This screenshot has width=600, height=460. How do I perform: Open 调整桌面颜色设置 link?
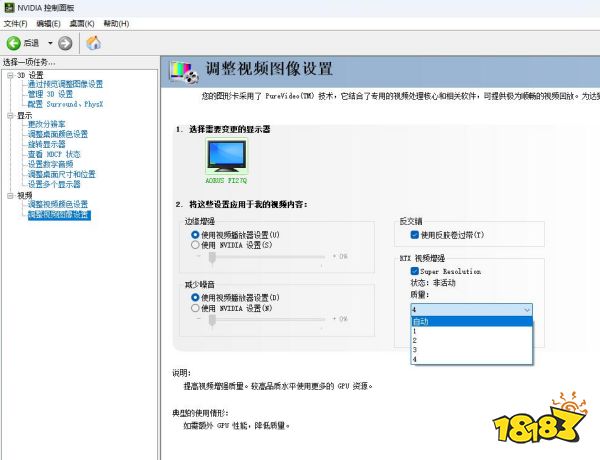(58, 134)
